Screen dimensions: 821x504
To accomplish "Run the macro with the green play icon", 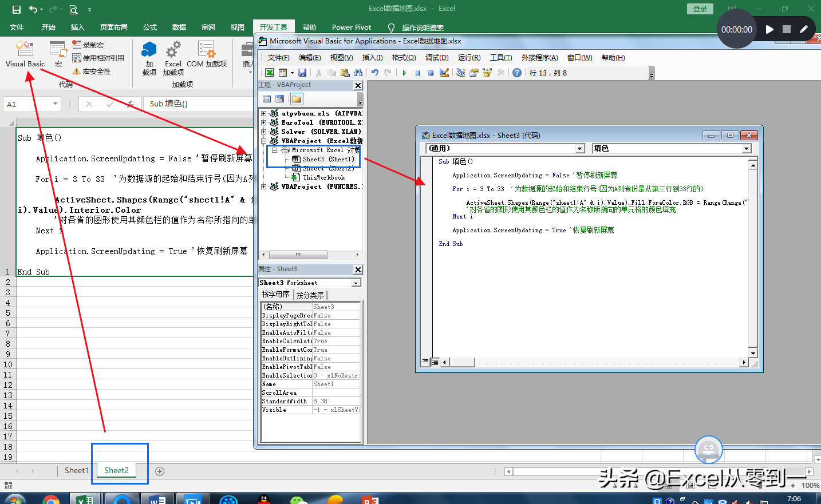I will click(404, 73).
